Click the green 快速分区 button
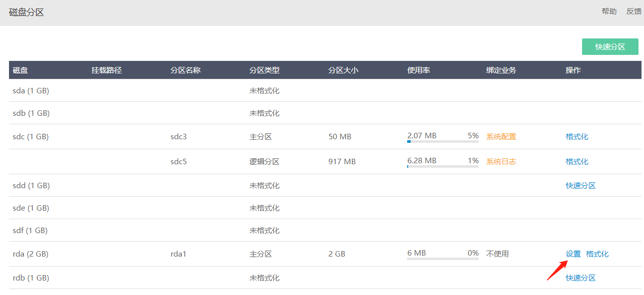The height and width of the screenshot is (295, 644). (x=610, y=47)
